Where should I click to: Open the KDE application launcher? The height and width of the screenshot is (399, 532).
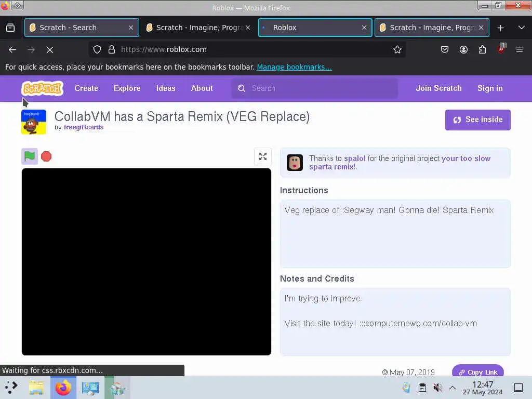pos(11,388)
